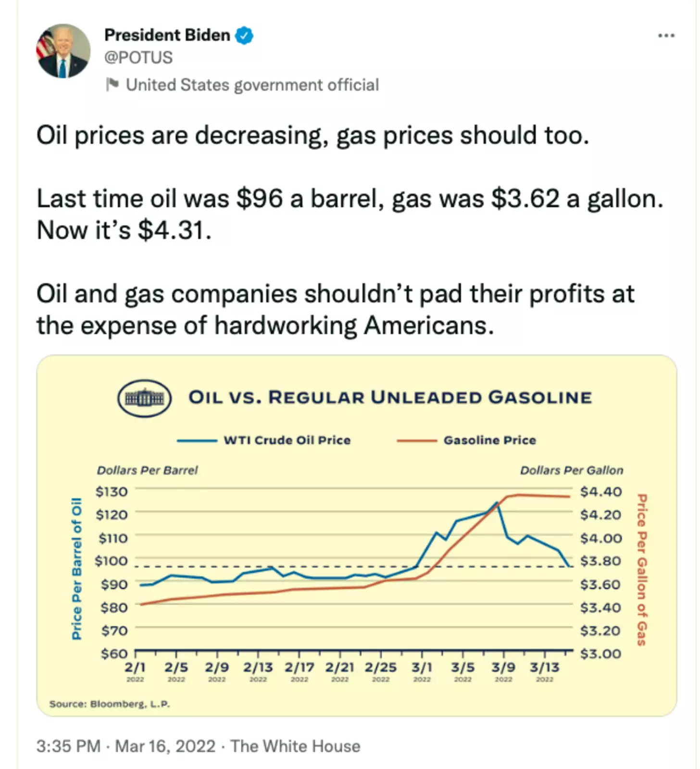This screenshot has height=769, width=700.
Task: Click the Price Per Barrel of Oil axis label
Action: click(x=76, y=569)
